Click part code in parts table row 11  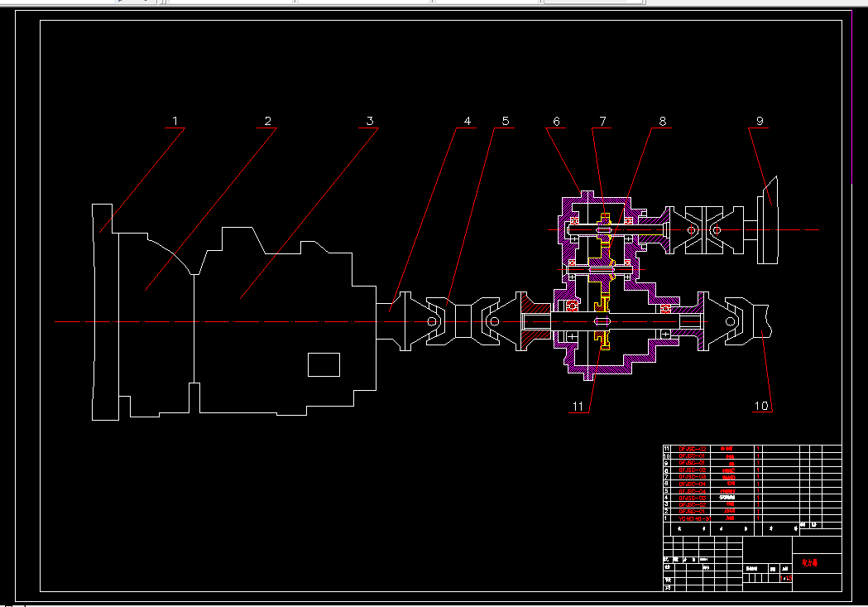tap(693, 449)
